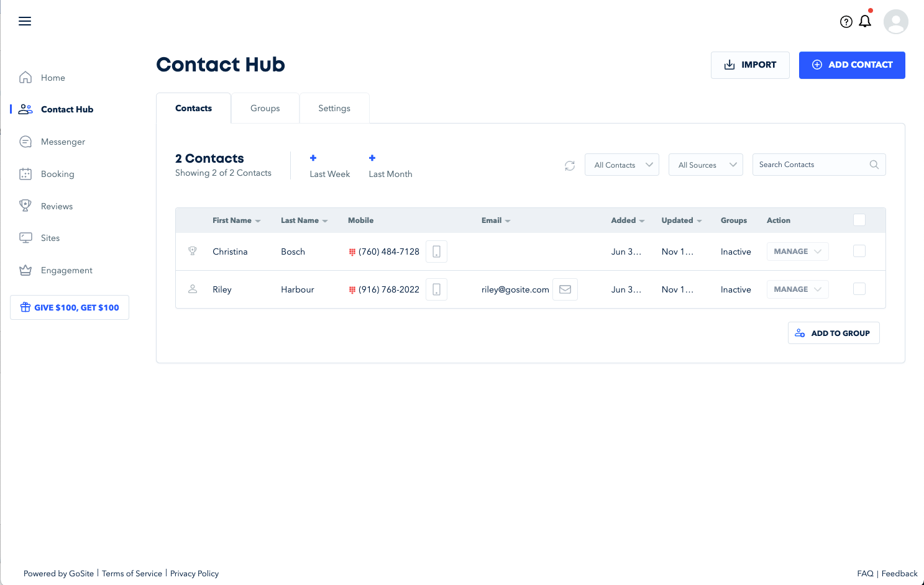Select the checkbox for Christina Bosch's row
The height and width of the screenshot is (585, 924).
coord(859,251)
